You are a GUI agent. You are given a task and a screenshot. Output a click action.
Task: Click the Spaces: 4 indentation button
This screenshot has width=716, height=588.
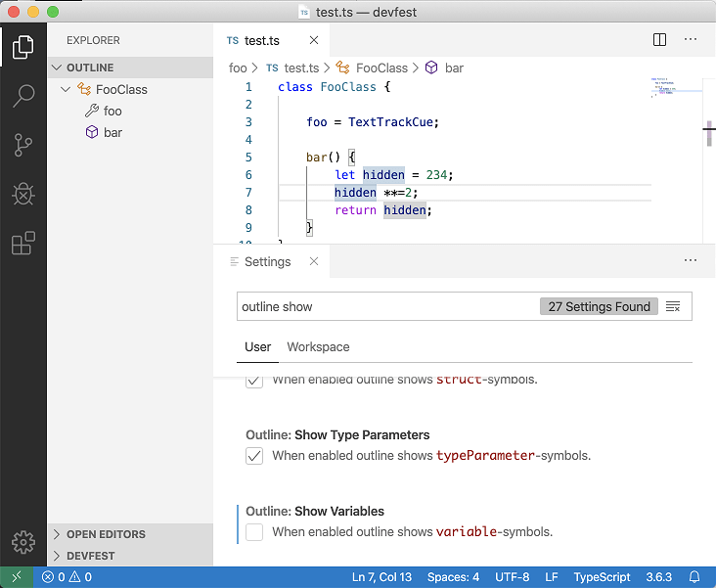[x=452, y=577]
